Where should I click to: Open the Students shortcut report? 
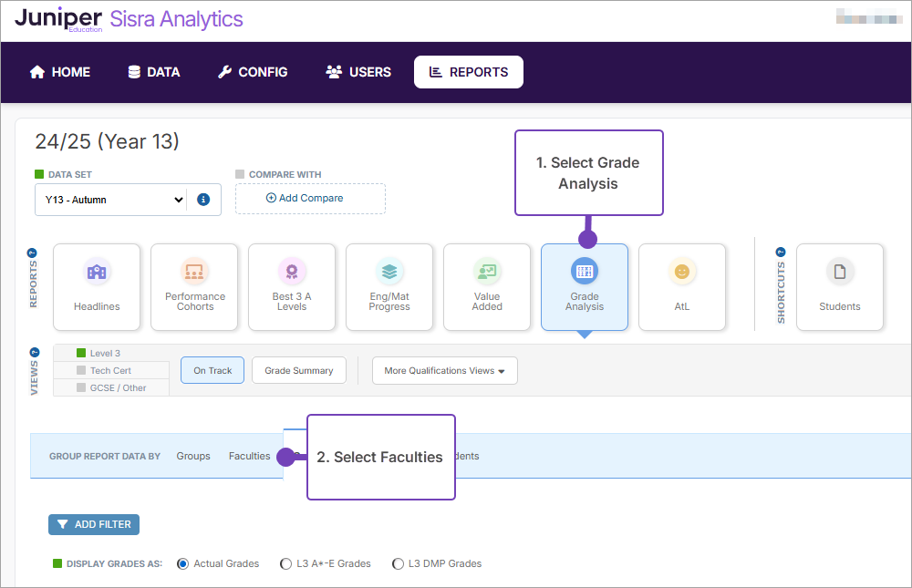click(x=840, y=286)
